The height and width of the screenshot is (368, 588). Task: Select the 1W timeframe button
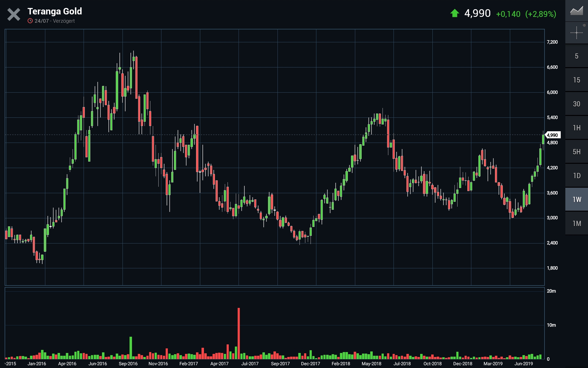point(576,200)
